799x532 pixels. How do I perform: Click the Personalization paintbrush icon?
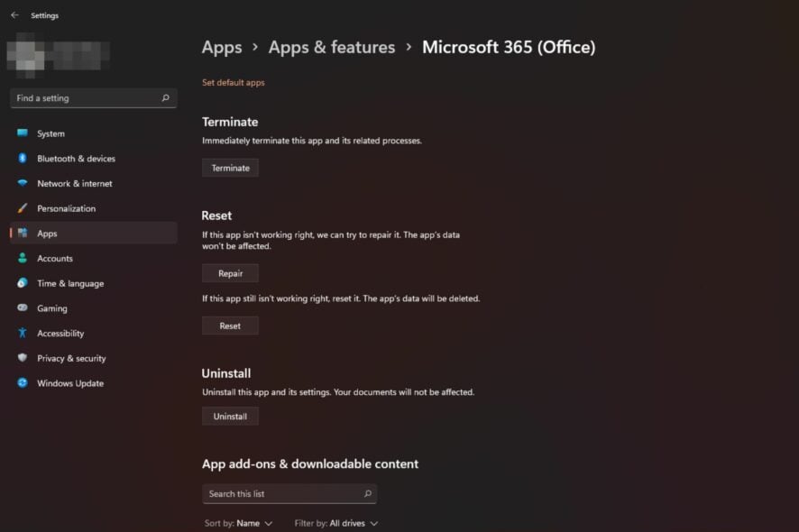tap(23, 208)
